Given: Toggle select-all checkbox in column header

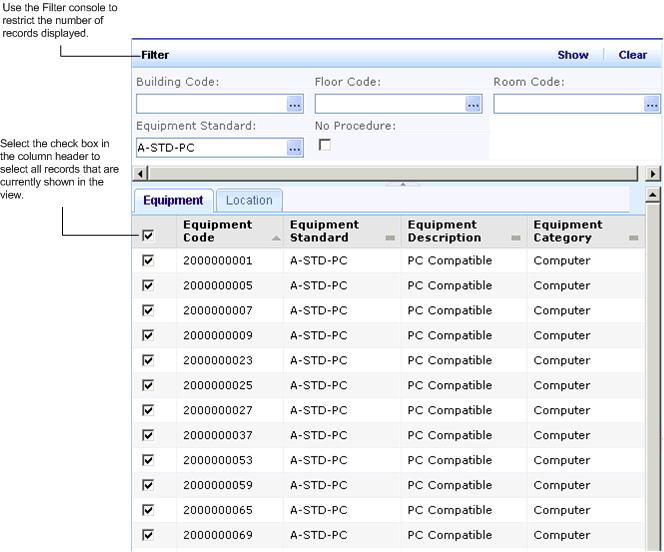Looking at the screenshot, I should pyautogui.click(x=148, y=236).
